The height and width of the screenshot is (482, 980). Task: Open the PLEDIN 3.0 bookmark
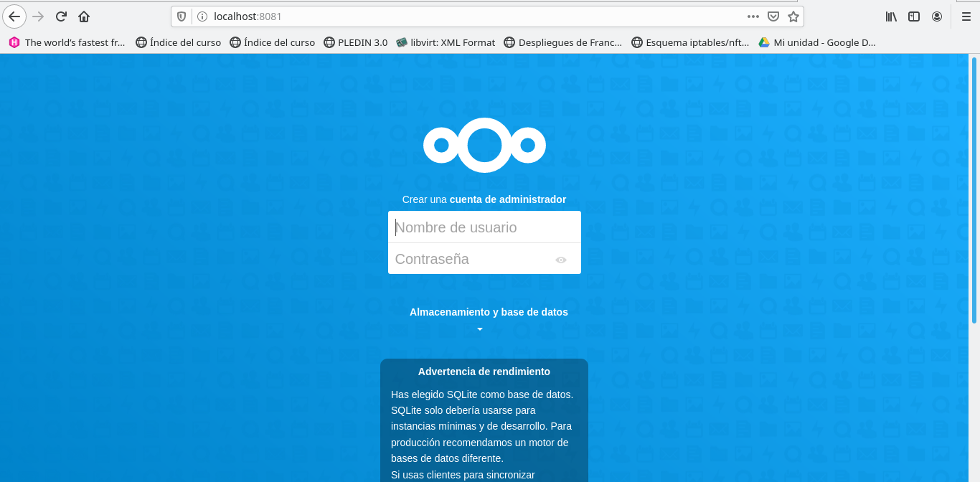point(355,42)
